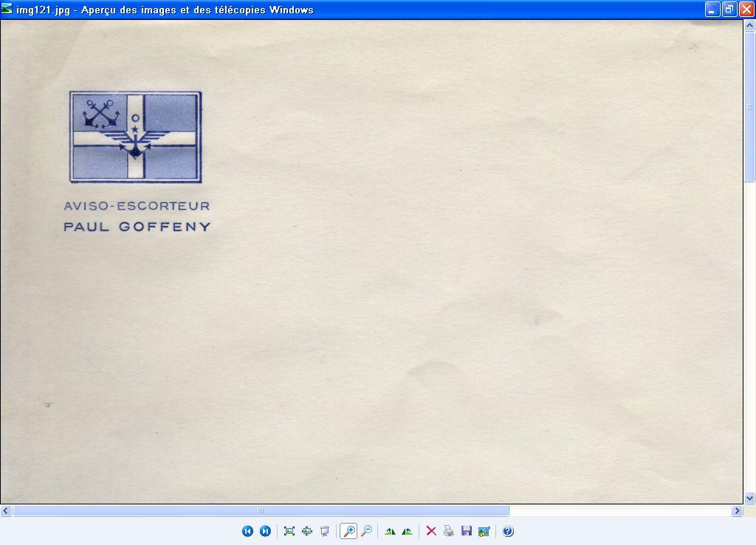The height and width of the screenshot is (545, 756).
Task: Print the current image
Action: [x=449, y=531]
